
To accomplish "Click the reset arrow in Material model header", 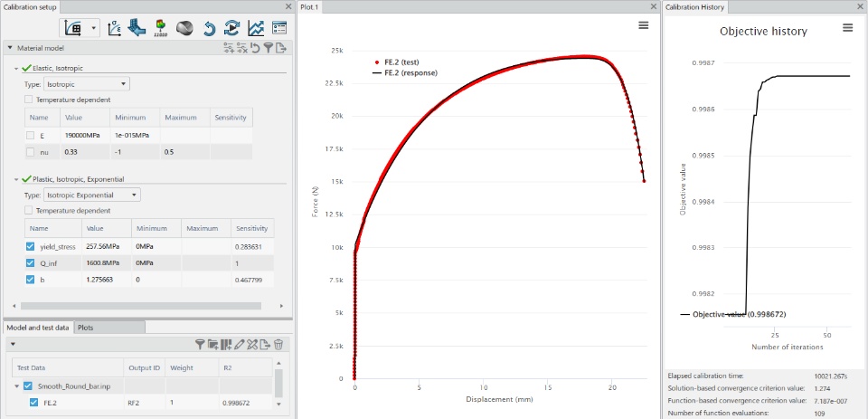I will [255, 48].
